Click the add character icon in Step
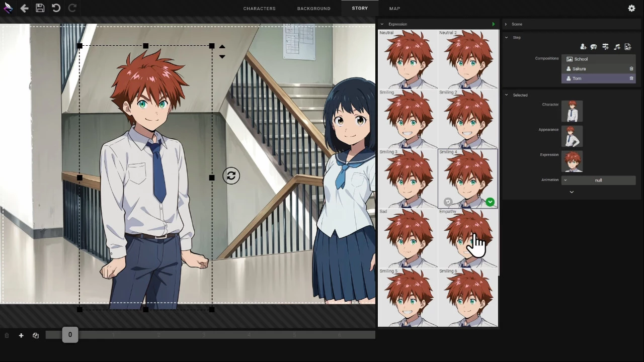The height and width of the screenshot is (362, 644). [x=583, y=47]
